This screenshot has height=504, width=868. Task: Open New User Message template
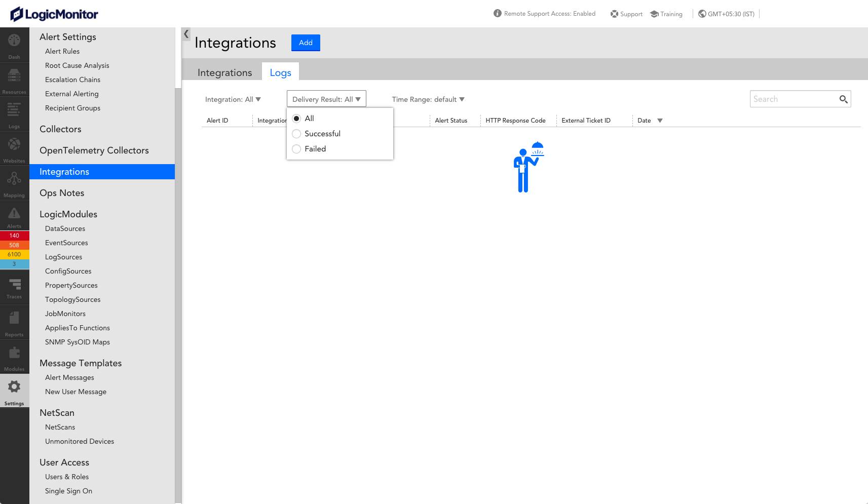(76, 392)
